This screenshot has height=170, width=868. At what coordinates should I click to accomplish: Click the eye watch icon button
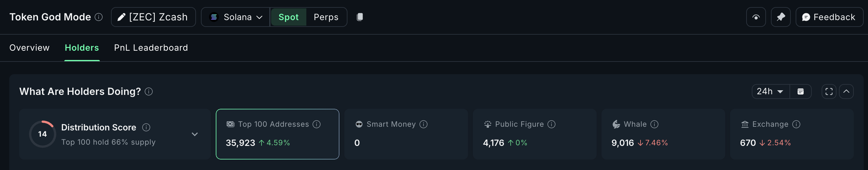[756, 17]
